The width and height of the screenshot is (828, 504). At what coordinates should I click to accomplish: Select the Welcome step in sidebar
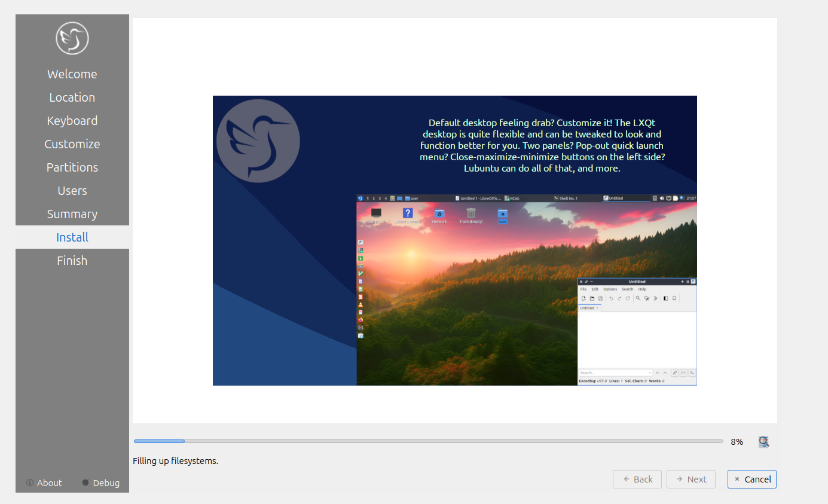(72, 74)
